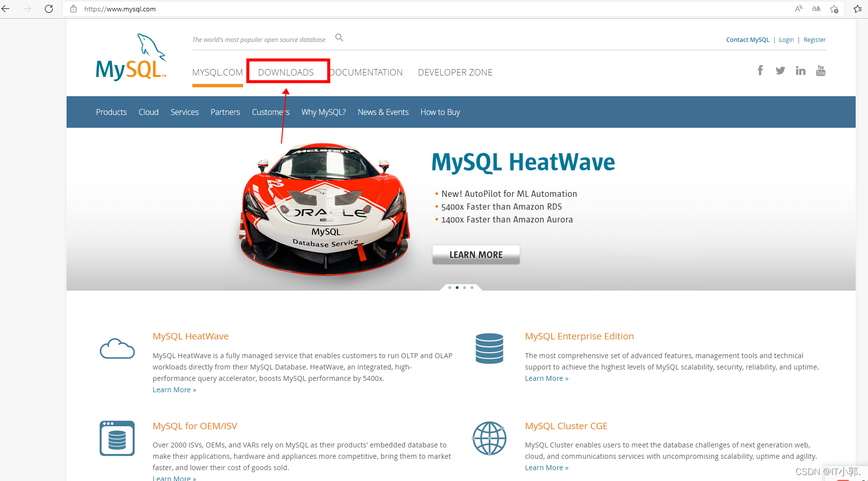Open MySQL LinkedIn page icon

(x=800, y=71)
